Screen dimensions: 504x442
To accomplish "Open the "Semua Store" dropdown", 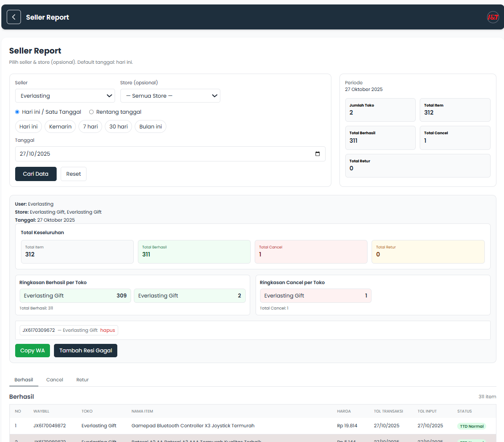I will click(x=170, y=95).
